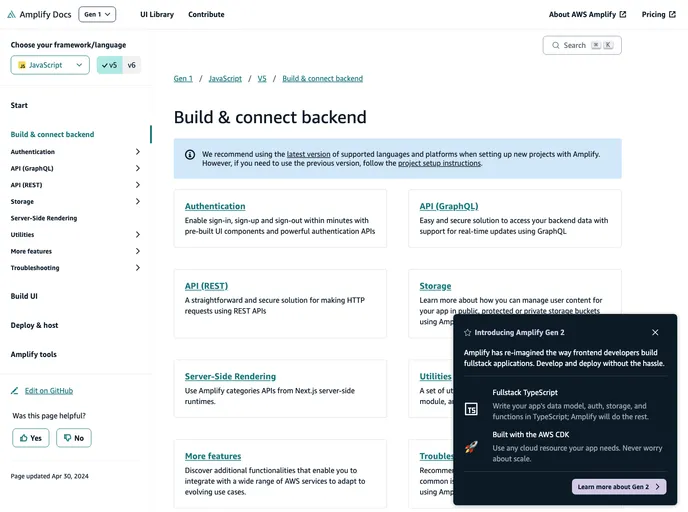Open the Utilities card link
Screen dimensions: 688x512
click(435, 376)
